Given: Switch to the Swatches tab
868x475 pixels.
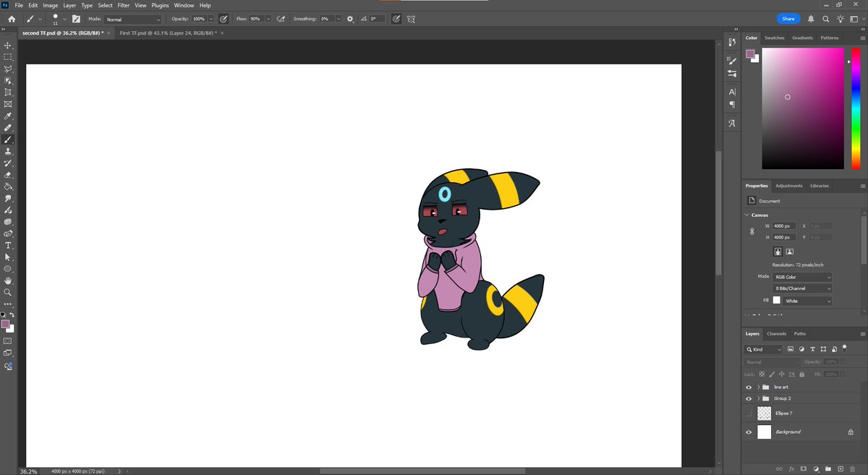Looking at the screenshot, I should [775, 38].
